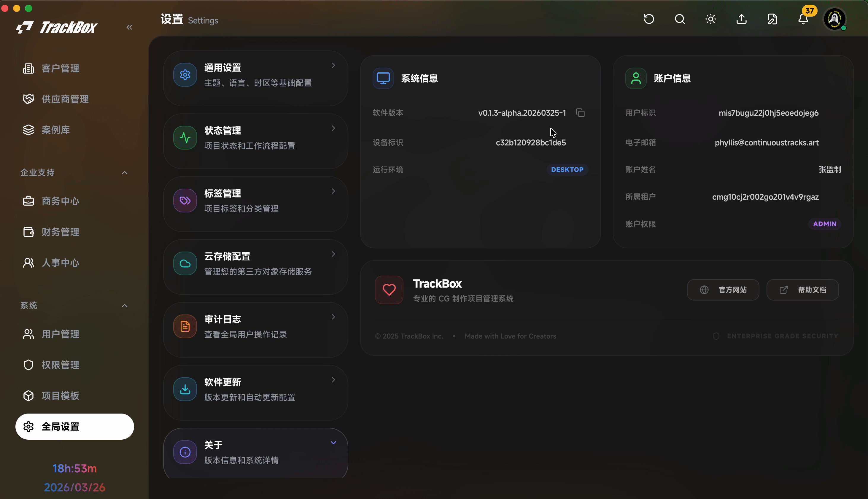This screenshot has height=499, width=868.
Task: Click the upload arrow icon
Action: point(742,19)
